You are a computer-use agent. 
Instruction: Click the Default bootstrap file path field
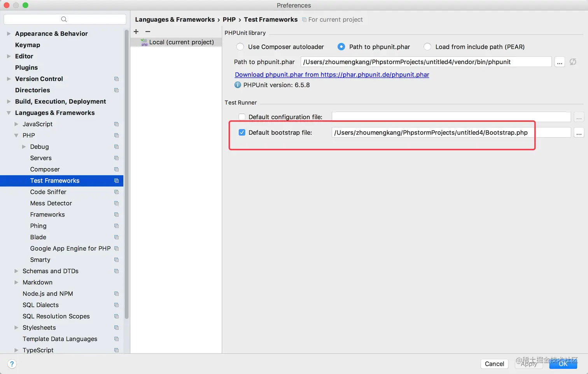(451, 133)
